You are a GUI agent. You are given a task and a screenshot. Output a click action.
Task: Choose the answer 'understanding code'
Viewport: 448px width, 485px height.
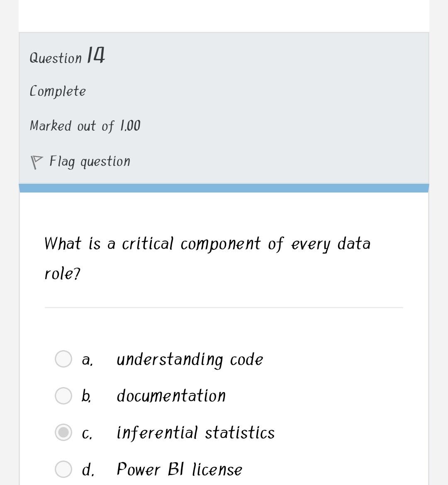coord(190,359)
